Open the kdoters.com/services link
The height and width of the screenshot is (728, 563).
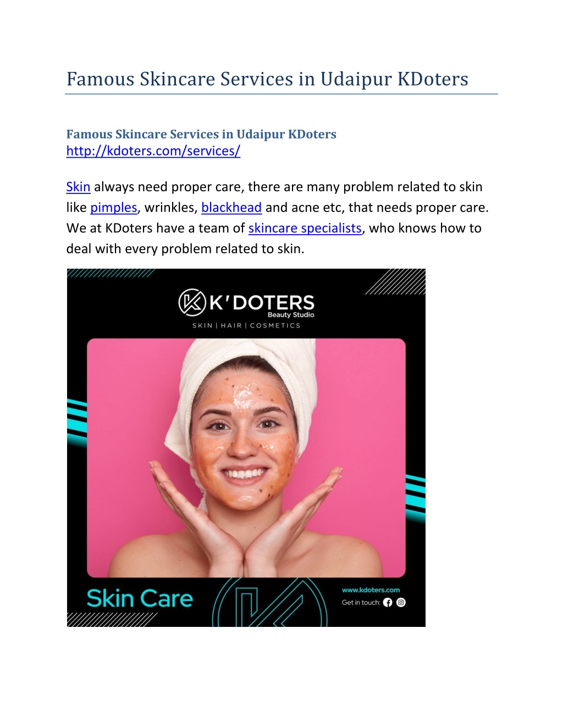(x=153, y=151)
